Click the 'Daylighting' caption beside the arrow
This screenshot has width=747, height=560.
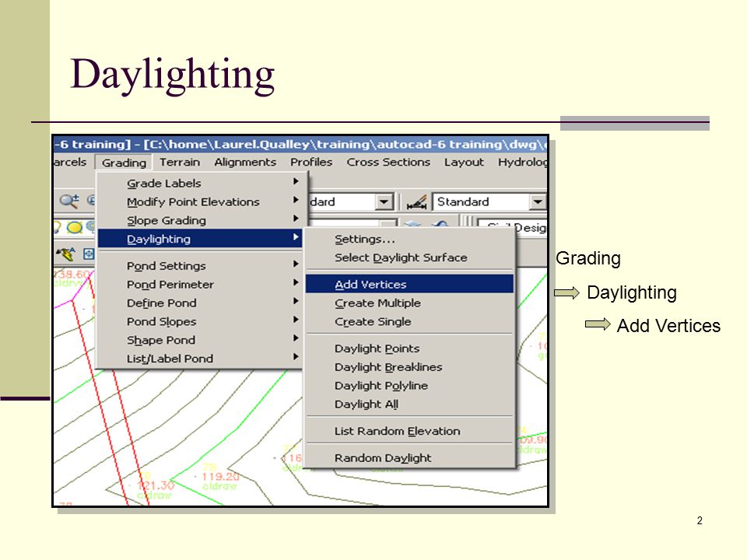632,293
